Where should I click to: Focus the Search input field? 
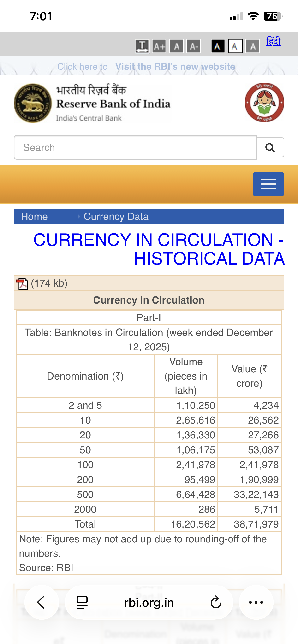135,148
